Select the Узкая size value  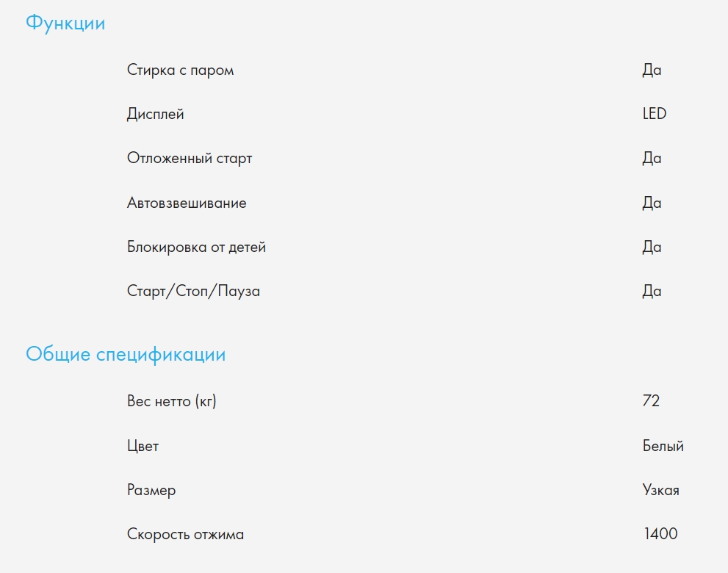point(660,490)
